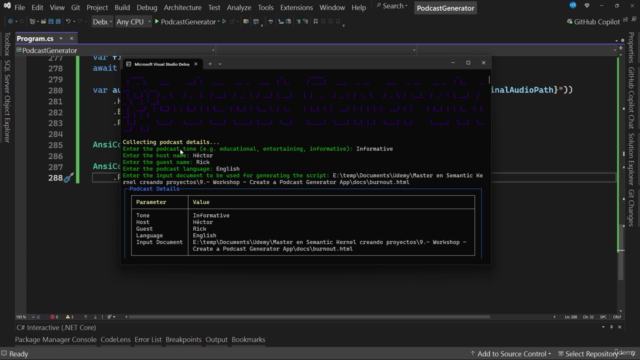Click the save file icon
This screenshot has height=360, width=640.
point(51,22)
